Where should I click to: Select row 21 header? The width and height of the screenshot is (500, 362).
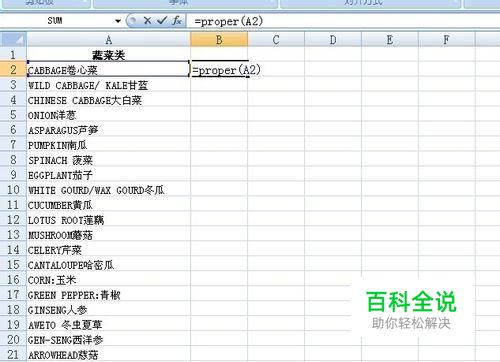(13, 354)
